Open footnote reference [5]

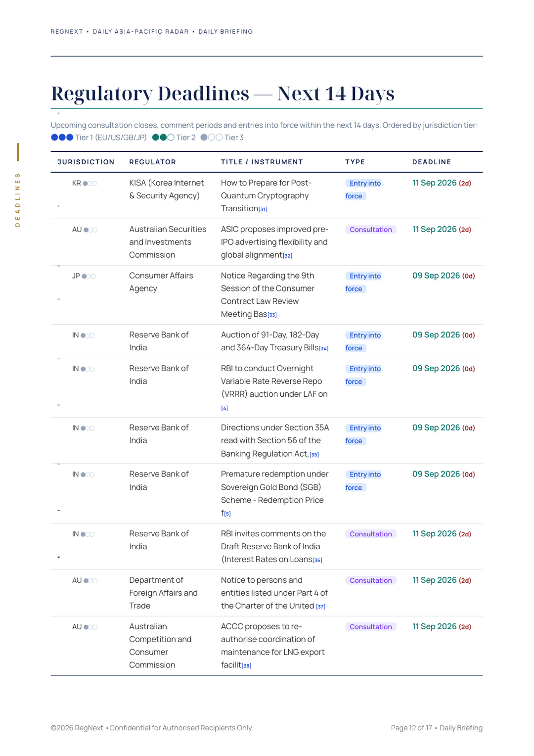point(227,514)
